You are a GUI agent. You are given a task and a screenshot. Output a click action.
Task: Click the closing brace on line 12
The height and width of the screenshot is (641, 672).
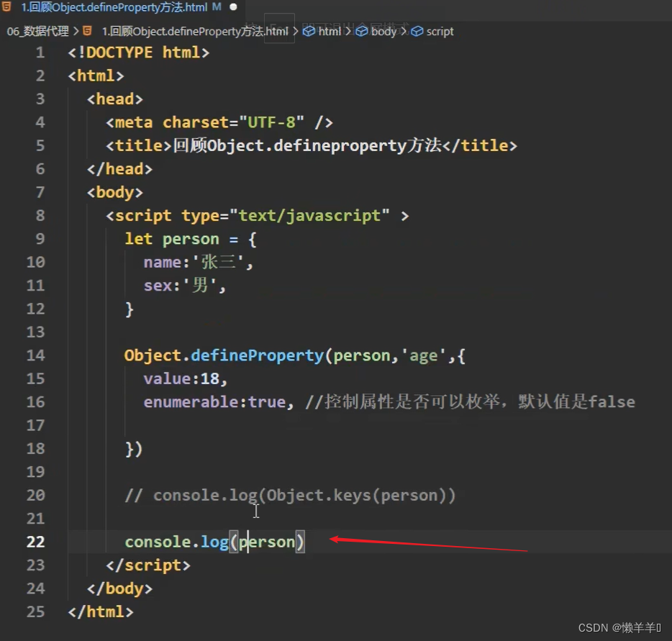129,309
